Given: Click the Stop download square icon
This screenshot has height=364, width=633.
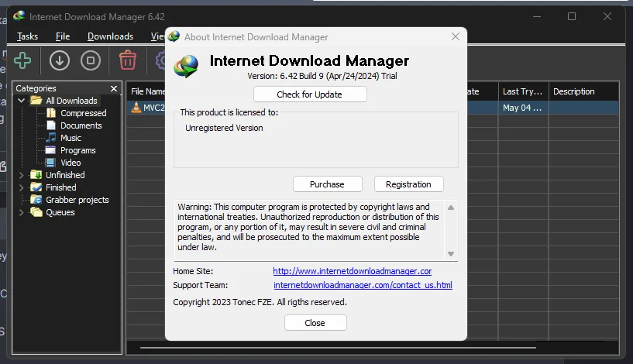Looking at the screenshot, I should [91, 61].
